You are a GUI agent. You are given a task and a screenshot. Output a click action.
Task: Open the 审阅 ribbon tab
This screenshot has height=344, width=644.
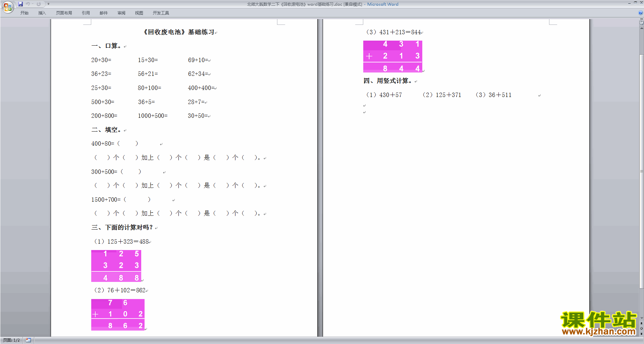point(121,13)
